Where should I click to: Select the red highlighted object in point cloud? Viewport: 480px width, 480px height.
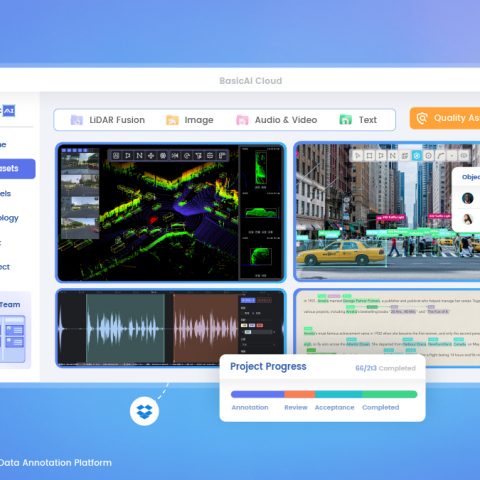pos(153,220)
